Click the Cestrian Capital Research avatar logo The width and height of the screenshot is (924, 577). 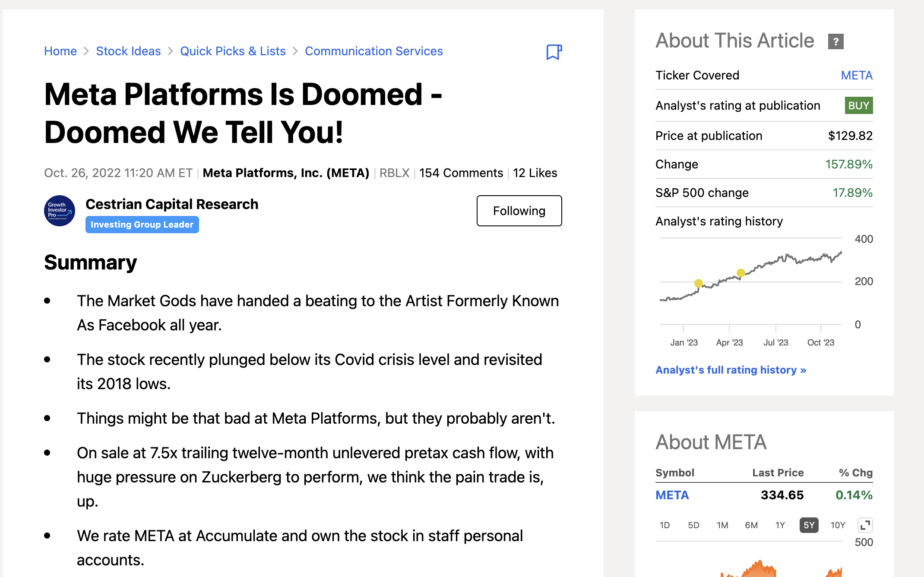[60, 211]
